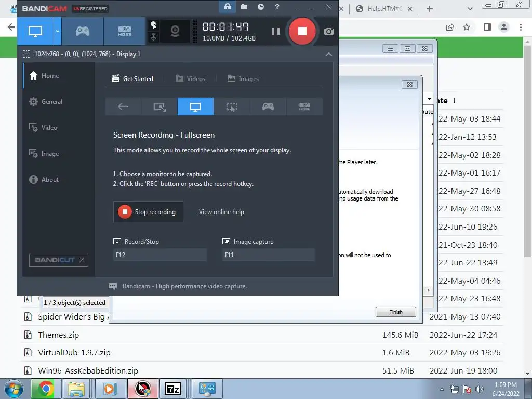The image size is (532, 399).
Task: Open Bandicam help question mark icon
Action: click(x=277, y=7)
